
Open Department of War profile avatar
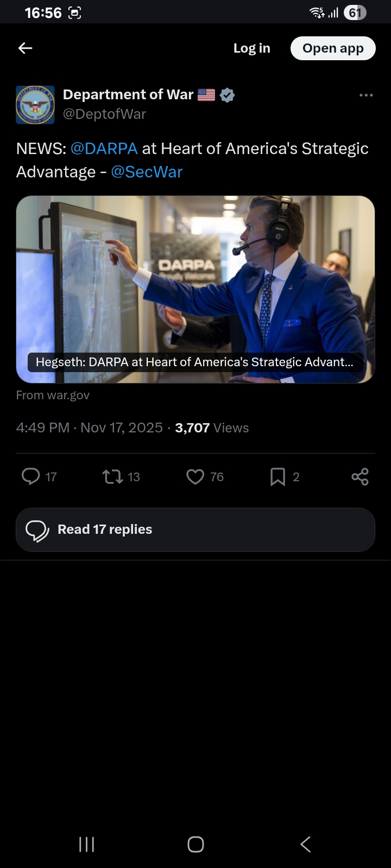35,105
